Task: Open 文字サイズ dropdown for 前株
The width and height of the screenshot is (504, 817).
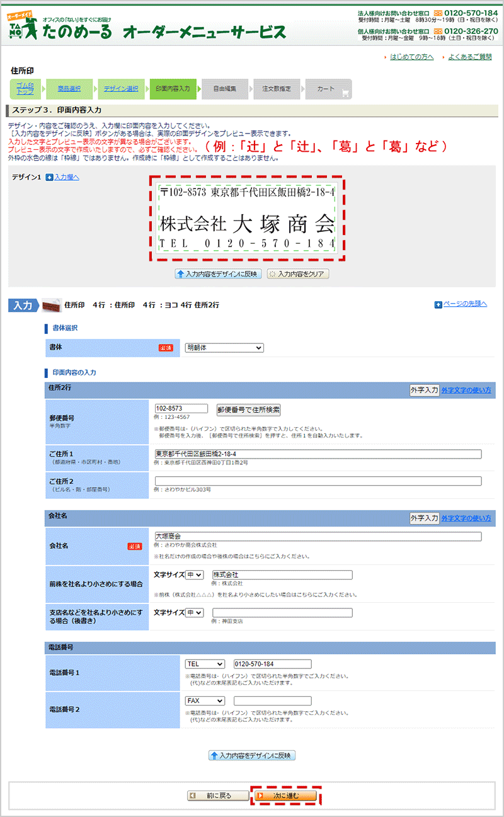Action: click(x=194, y=575)
